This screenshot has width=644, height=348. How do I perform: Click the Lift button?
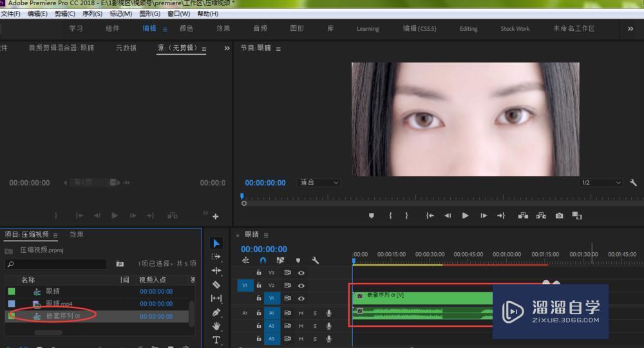pos(523,215)
